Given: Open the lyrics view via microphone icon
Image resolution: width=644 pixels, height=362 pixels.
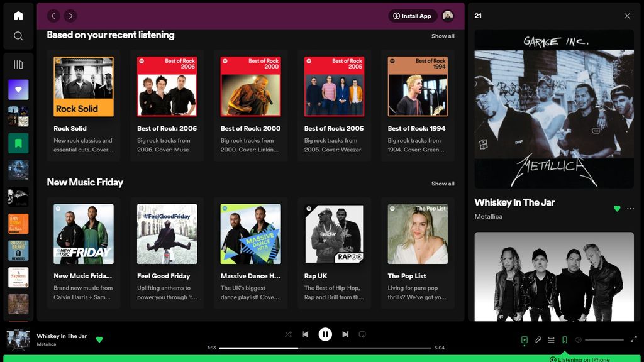Looking at the screenshot, I should click(538, 339).
